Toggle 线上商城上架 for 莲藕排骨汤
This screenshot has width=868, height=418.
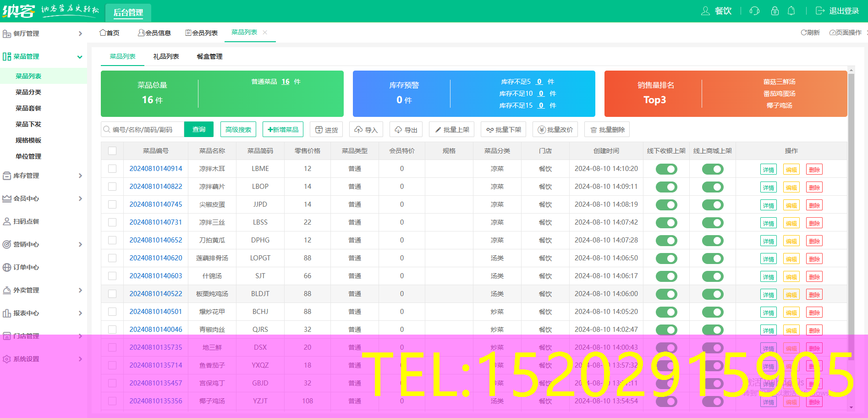tap(713, 258)
